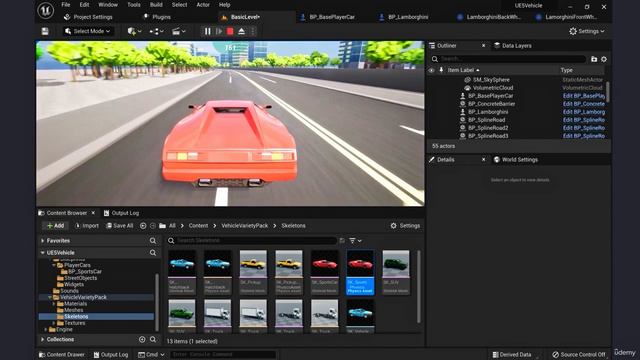Click the frame skip button
The image size is (640, 360).
point(219,31)
